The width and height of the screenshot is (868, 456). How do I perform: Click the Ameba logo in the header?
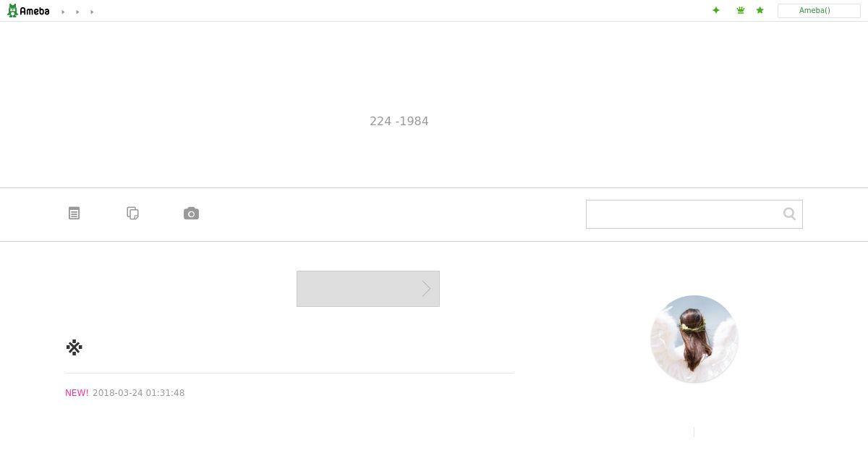(28, 11)
